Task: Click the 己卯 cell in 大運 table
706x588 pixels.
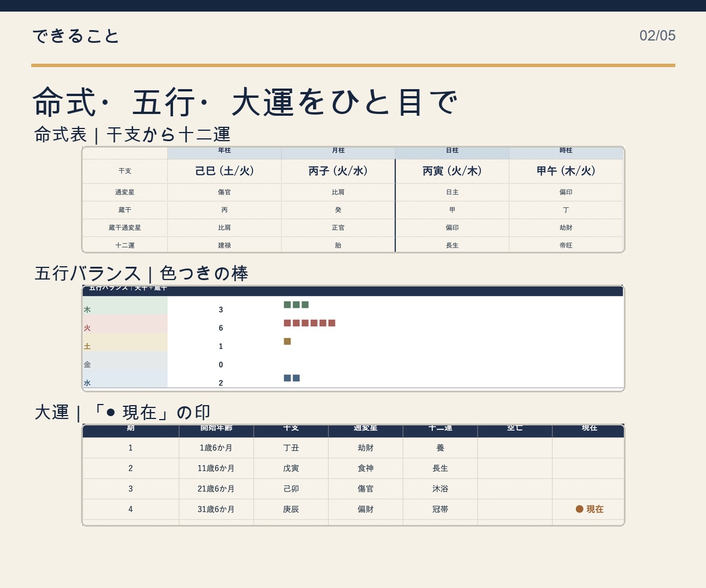Action: click(x=291, y=489)
